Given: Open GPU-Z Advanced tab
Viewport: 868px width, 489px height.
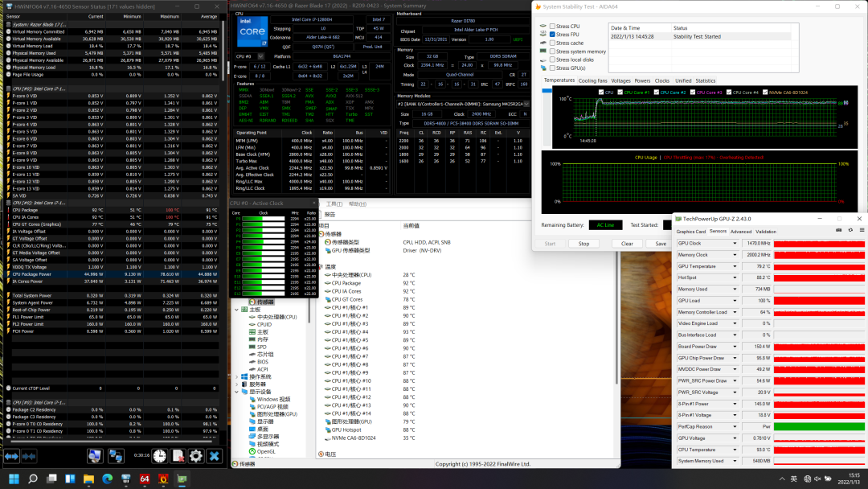Looking at the screenshot, I should (741, 232).
